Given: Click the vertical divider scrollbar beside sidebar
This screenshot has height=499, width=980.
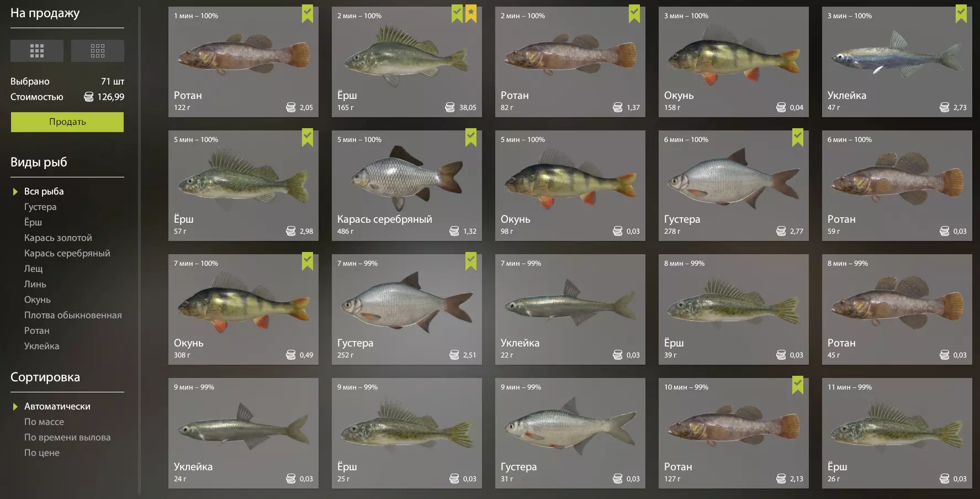Looking at the screenshot, I should pos(140,250).
